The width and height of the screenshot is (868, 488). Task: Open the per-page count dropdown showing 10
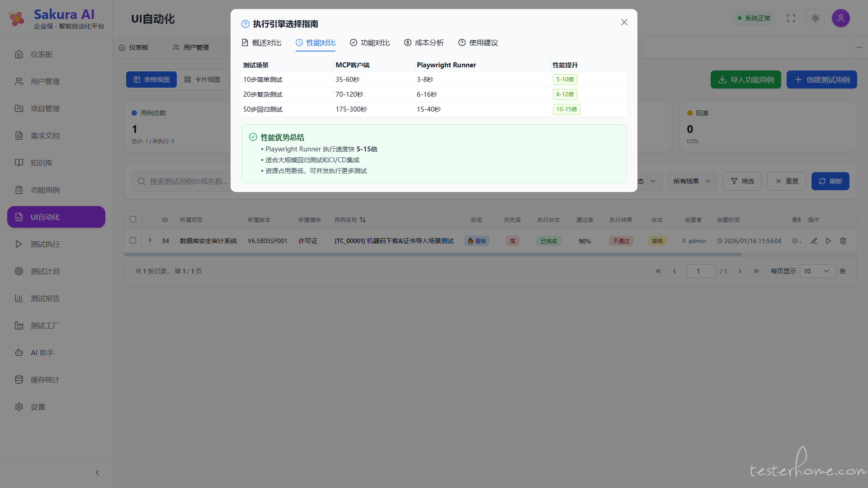coord(817,271)
